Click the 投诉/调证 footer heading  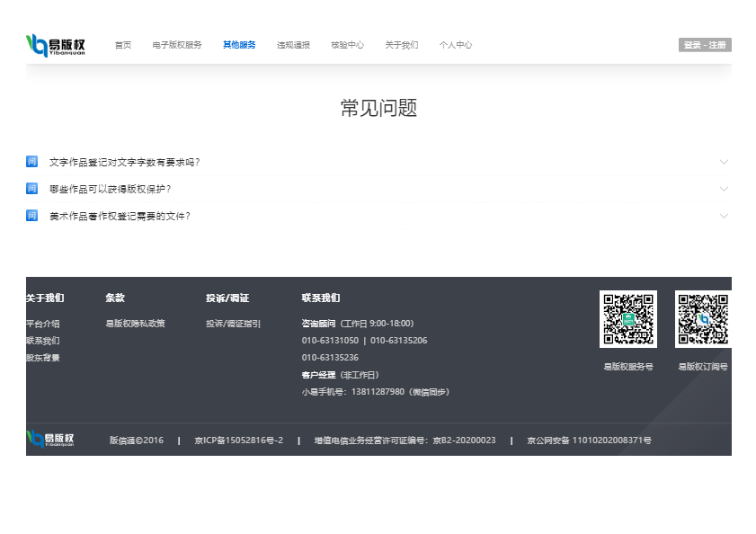(227, 298)
